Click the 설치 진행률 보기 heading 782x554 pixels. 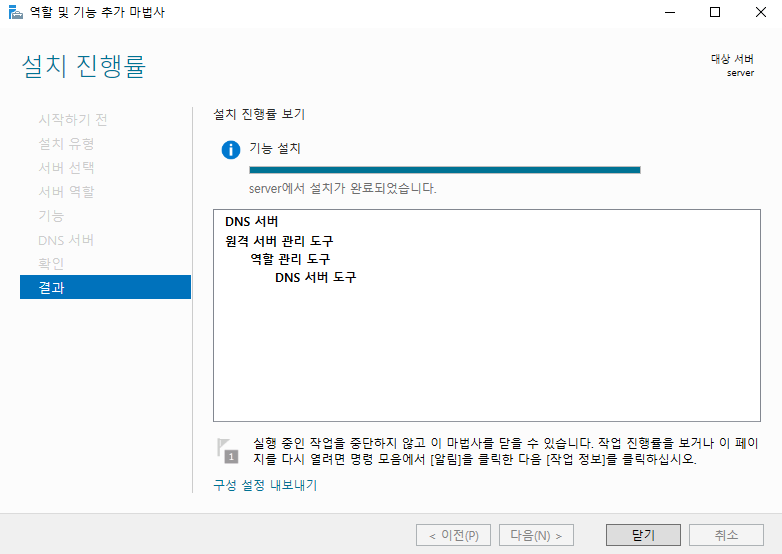coord(259,114)
